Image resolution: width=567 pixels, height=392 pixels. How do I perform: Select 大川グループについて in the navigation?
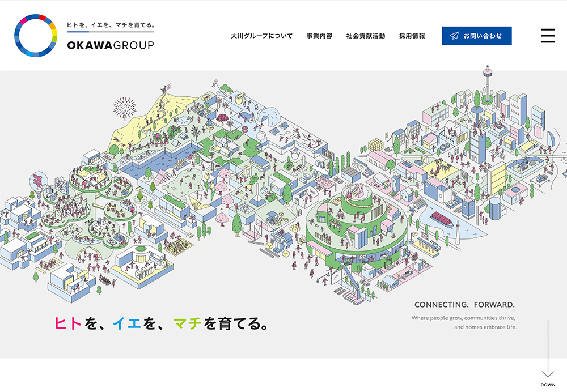261,35
